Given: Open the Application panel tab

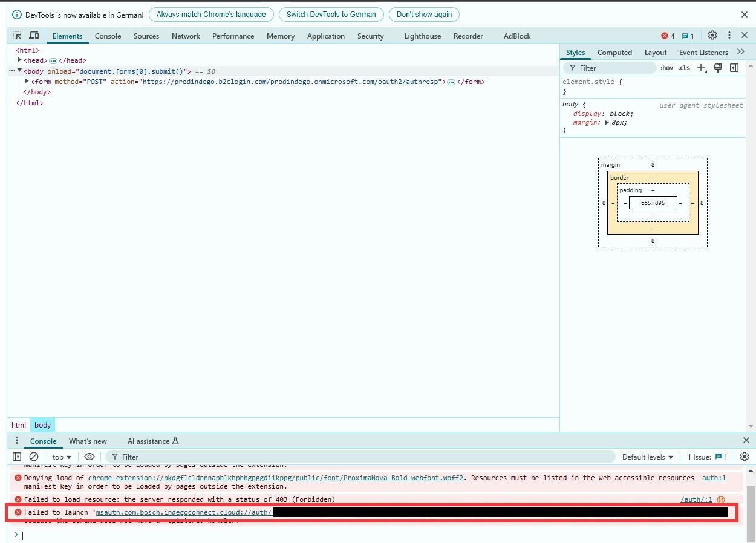Looking at the screenshot, I should (x=326, y=36).
